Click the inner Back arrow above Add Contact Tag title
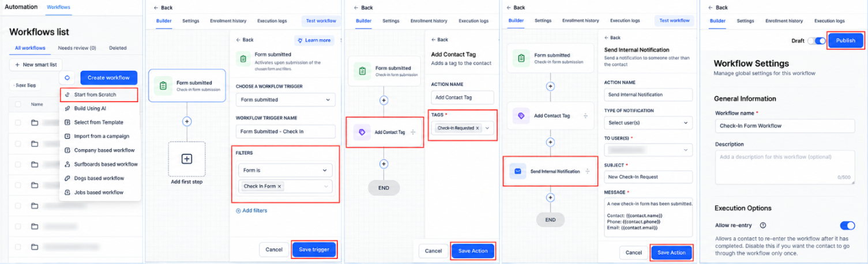The image size is (868, 264). 434,40
